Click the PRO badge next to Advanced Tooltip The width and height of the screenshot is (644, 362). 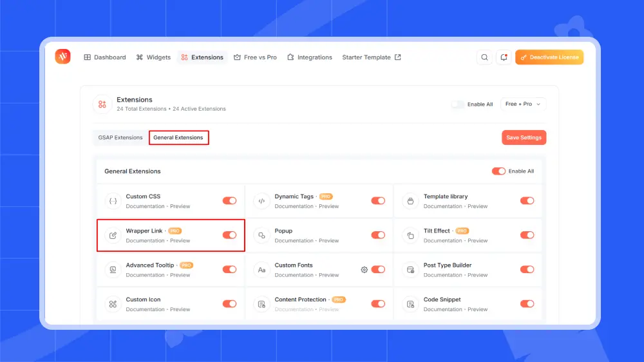point(187,265)
